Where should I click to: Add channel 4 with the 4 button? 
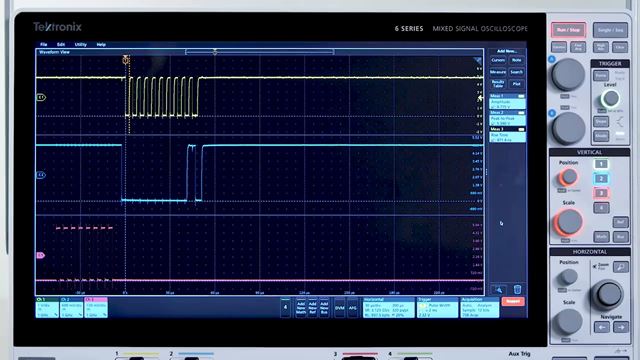point(285,307)
